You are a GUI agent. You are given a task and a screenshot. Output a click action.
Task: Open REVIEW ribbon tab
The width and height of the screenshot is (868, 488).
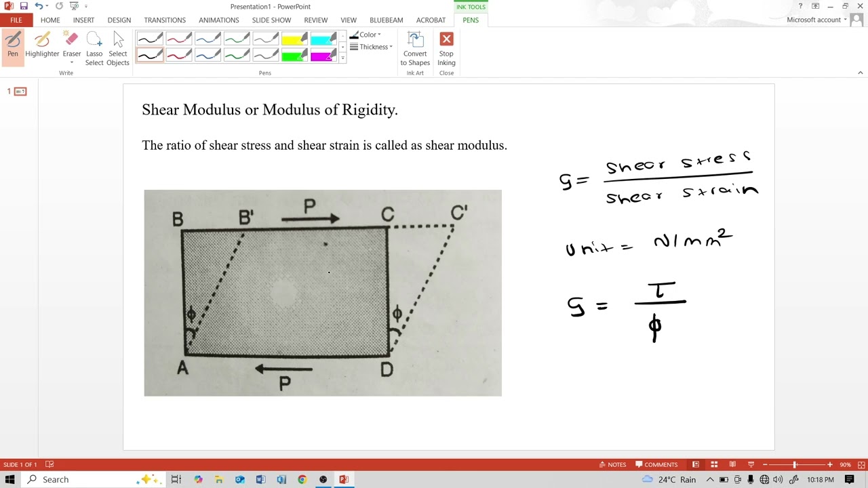315,20
